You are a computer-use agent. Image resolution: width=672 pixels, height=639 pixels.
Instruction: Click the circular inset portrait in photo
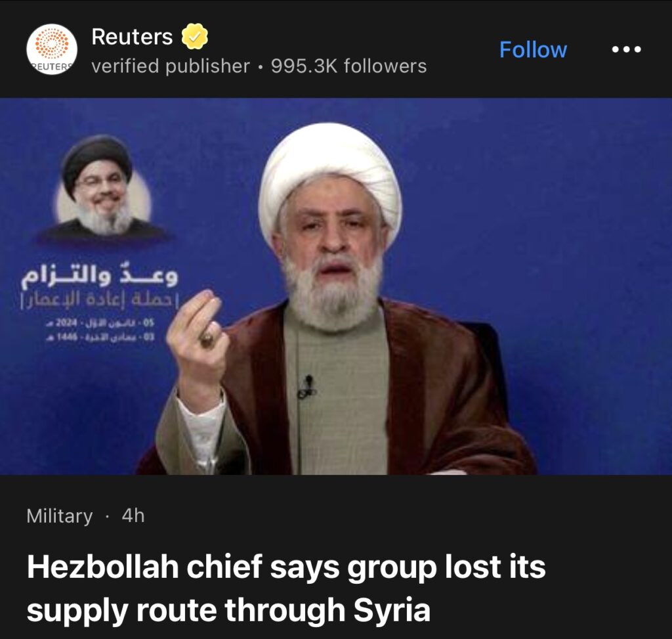[x=103, y=188]
